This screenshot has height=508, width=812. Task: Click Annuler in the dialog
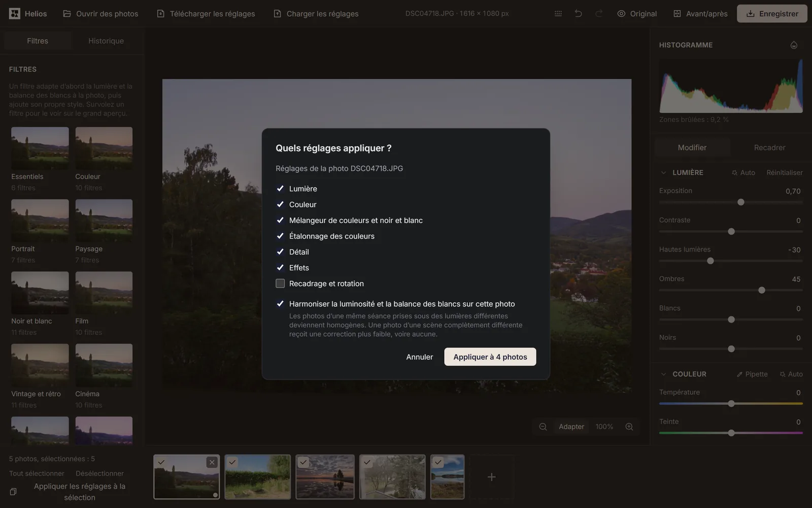(x=420, y=357)
